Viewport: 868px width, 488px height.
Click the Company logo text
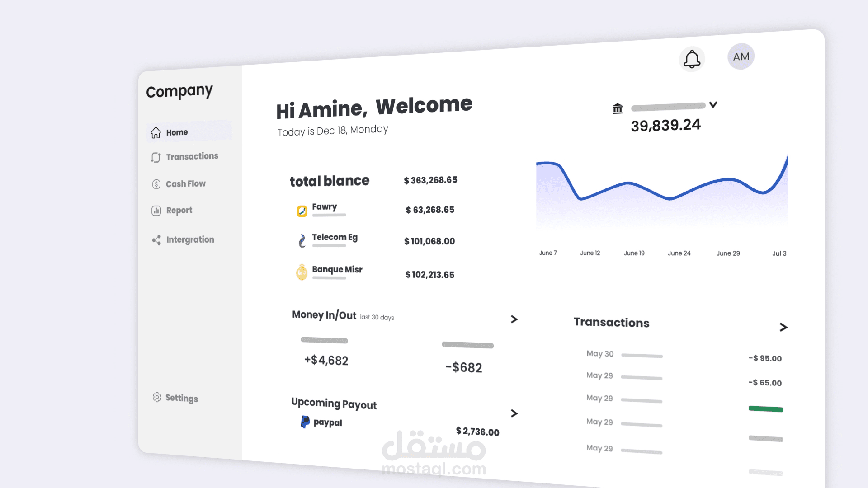click(x=179, y=91)
